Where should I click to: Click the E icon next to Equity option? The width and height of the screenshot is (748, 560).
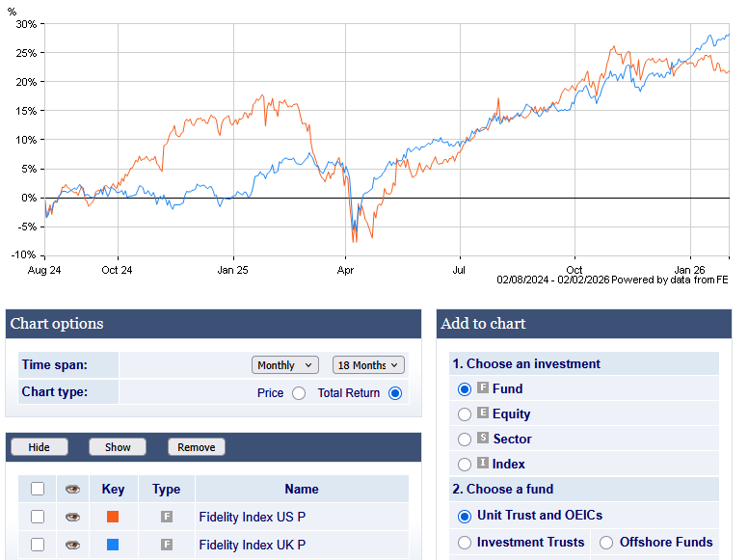(483, 413)
